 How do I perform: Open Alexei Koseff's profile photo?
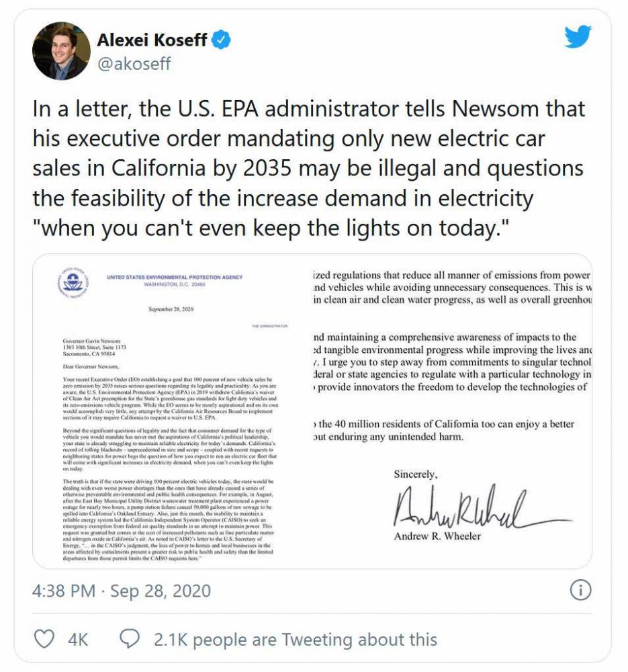pos(60,50)
